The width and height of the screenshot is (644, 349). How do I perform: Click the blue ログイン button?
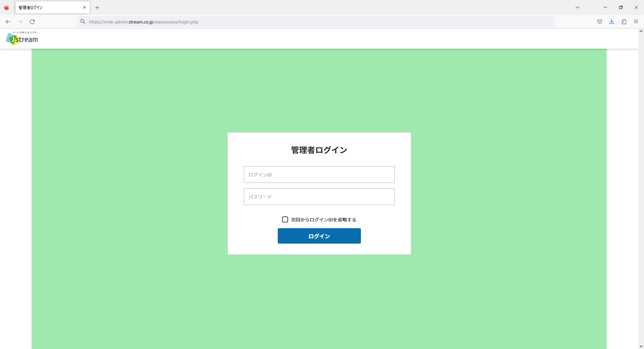(319, 236)
